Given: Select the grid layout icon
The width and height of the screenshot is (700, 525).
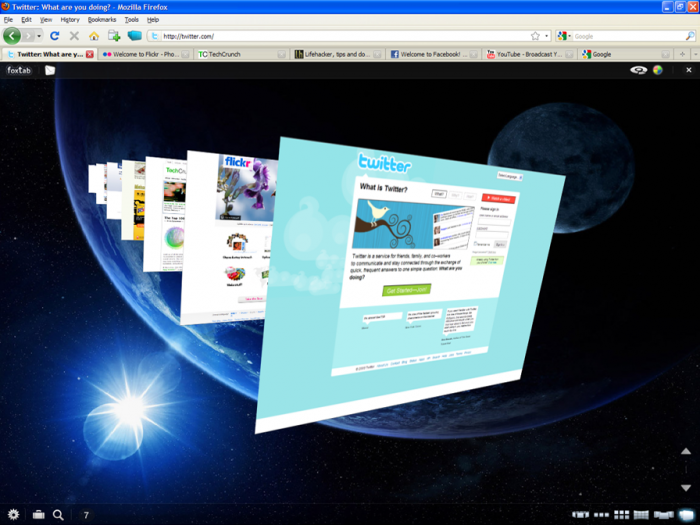Looking at the screenshot, I should click(621, 514).
